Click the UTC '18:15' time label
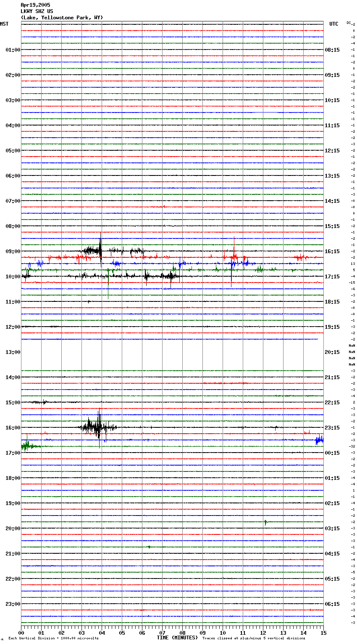 (x=332, y=302)
